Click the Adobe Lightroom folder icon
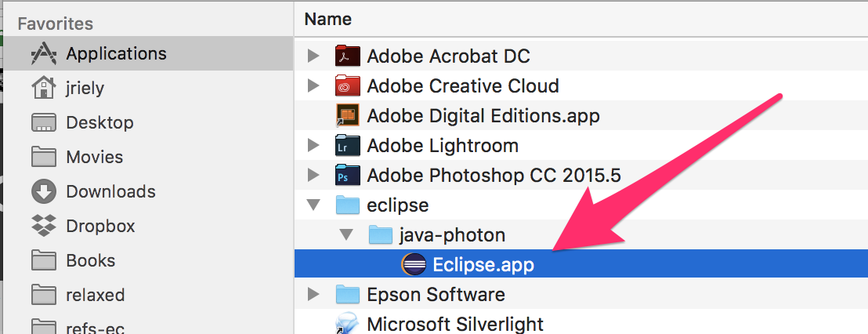This screenshot has height=334, width=868. click(x=347, y=146)
